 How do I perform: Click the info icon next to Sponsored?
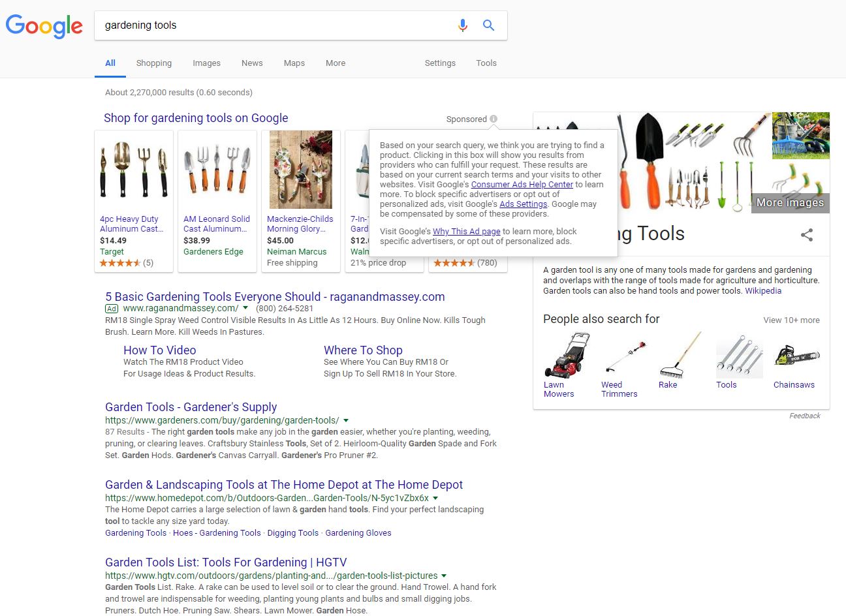pyautogui.click(x=493, y=119)
